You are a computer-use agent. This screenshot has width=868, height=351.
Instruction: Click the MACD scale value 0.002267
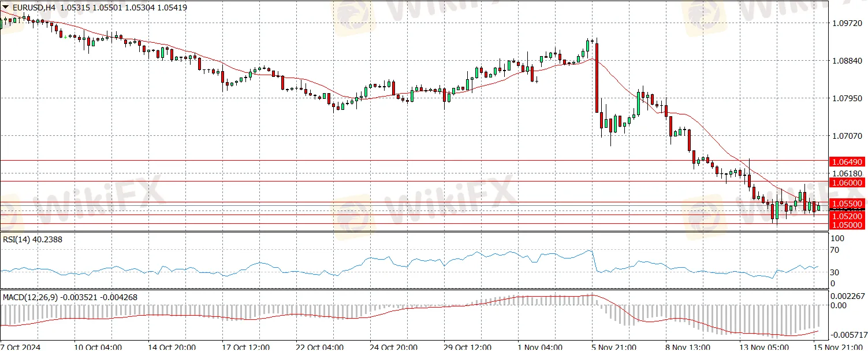click(848, 295)
